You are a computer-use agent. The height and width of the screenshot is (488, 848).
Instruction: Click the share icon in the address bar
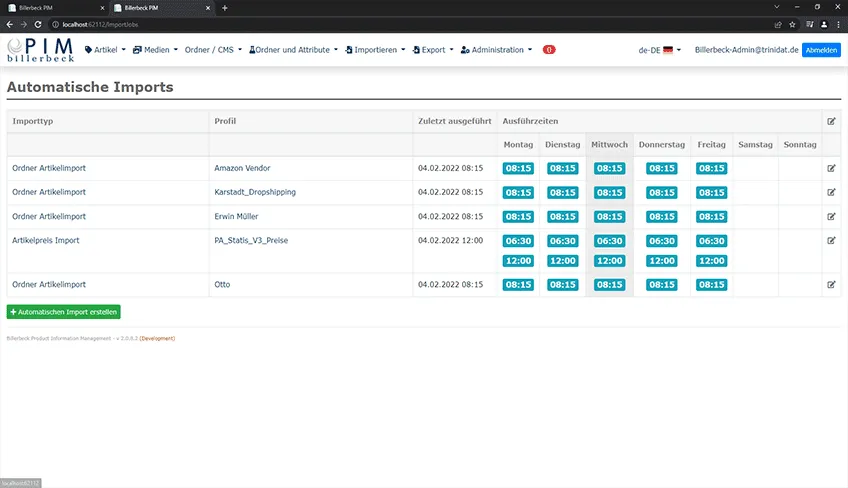pyautogui.click(x=778, y=24)
